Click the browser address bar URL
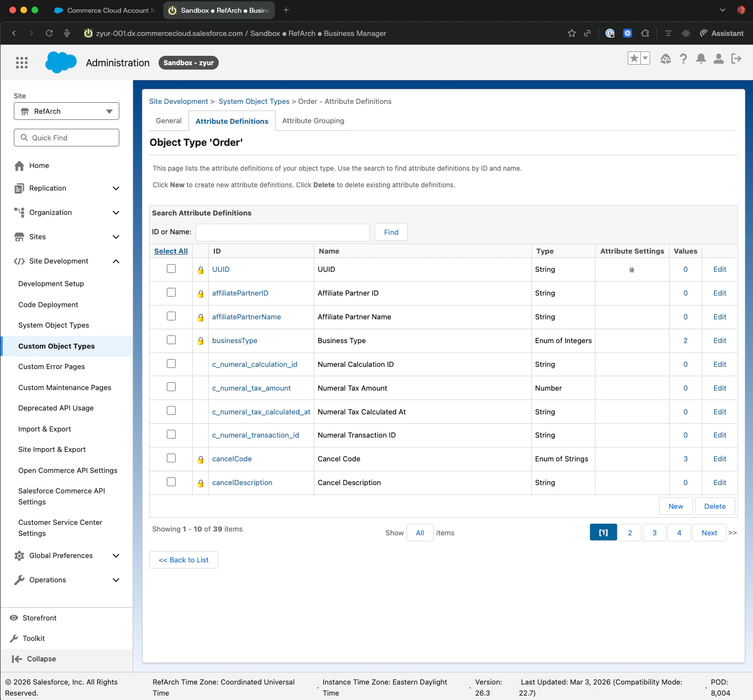753x700 pixels. pos(241,33)
